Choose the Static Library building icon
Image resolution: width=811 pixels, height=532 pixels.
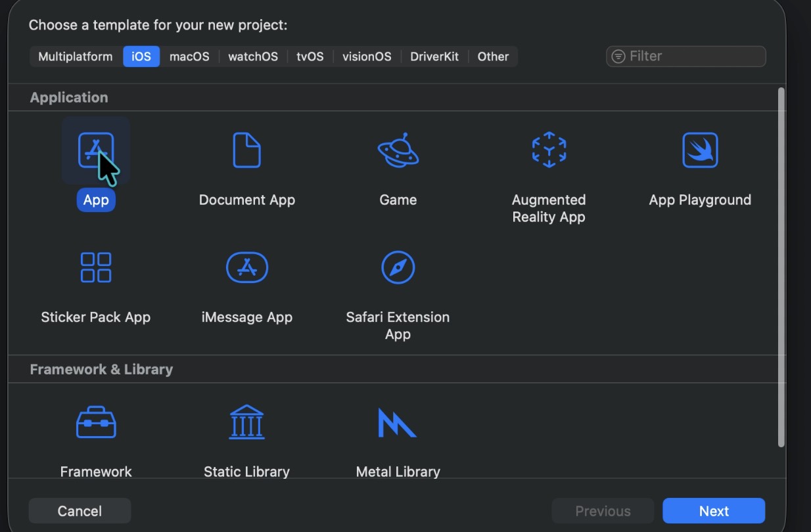246,422
